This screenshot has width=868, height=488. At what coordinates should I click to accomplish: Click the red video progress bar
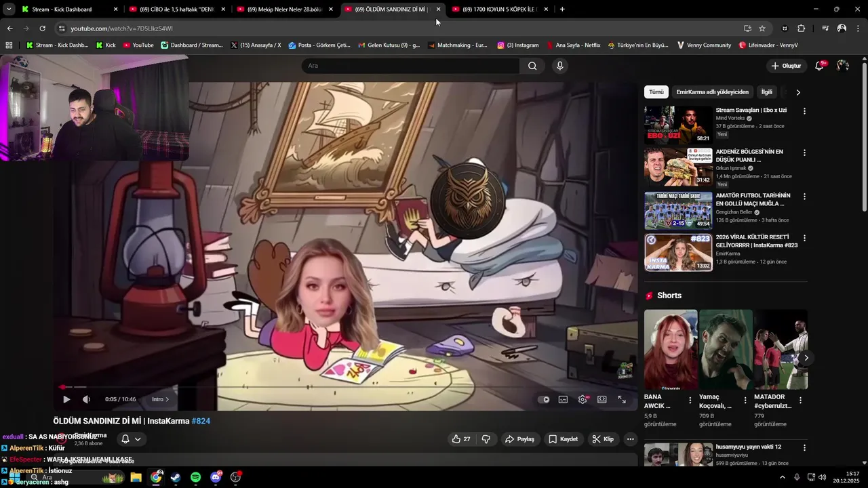click(344, 387)
